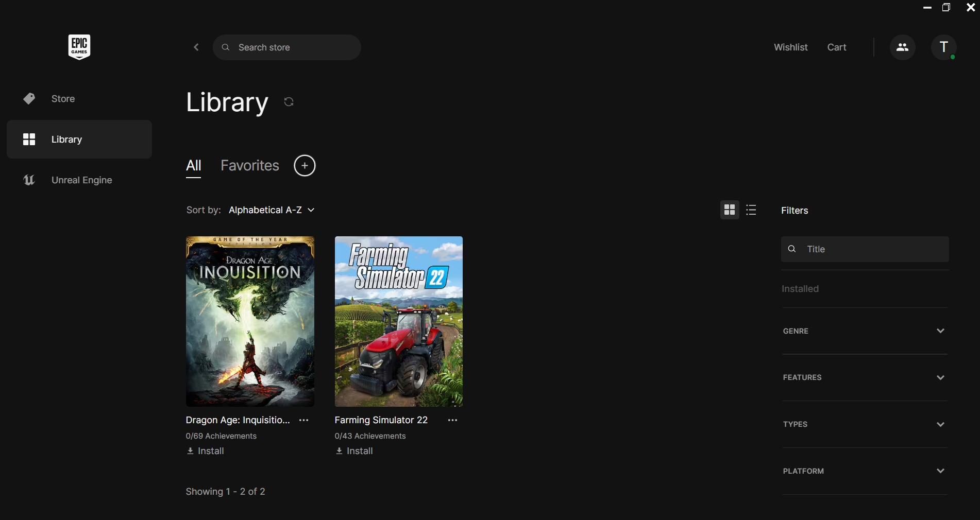Switch to grid view
Image resolution: width=980 pixels, height=520 pixels.
click(x=729, y=210)
